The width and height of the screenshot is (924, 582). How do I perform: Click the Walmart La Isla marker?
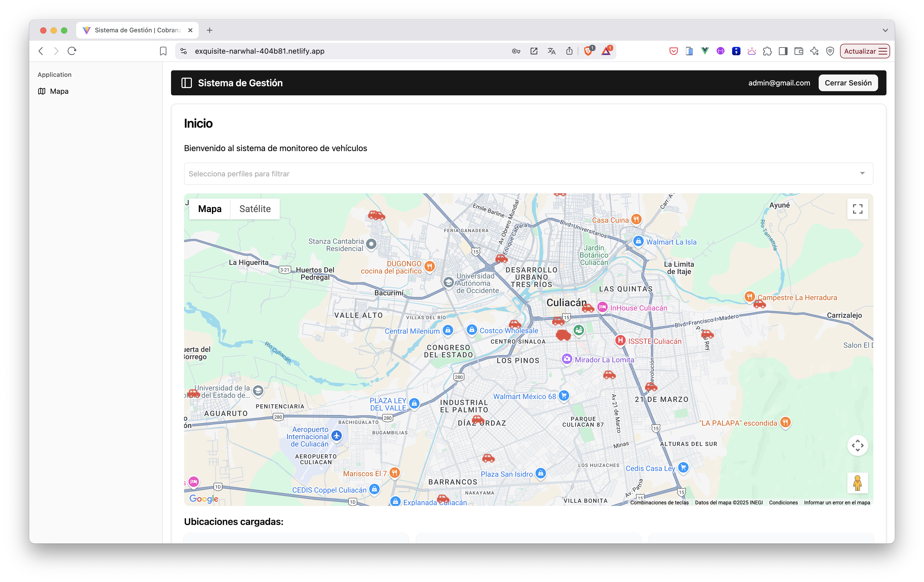(638, 242)
